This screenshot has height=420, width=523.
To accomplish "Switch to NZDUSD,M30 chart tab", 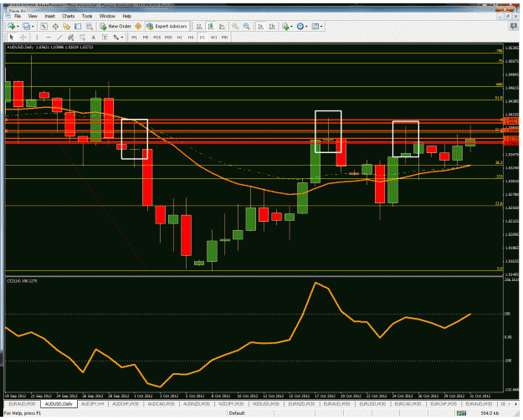I will [x=266, y=404].
